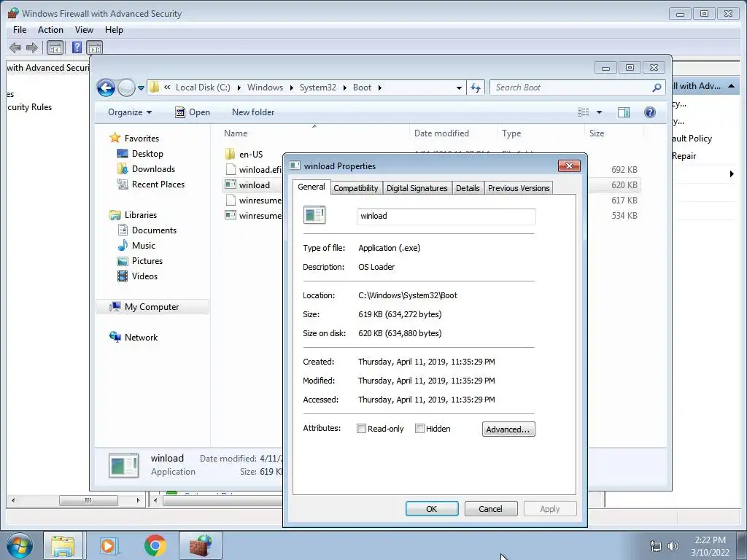Screen dimensions: 747x560
Task: Click New folder in Explorer toolbar
Action: click(253, 112)
